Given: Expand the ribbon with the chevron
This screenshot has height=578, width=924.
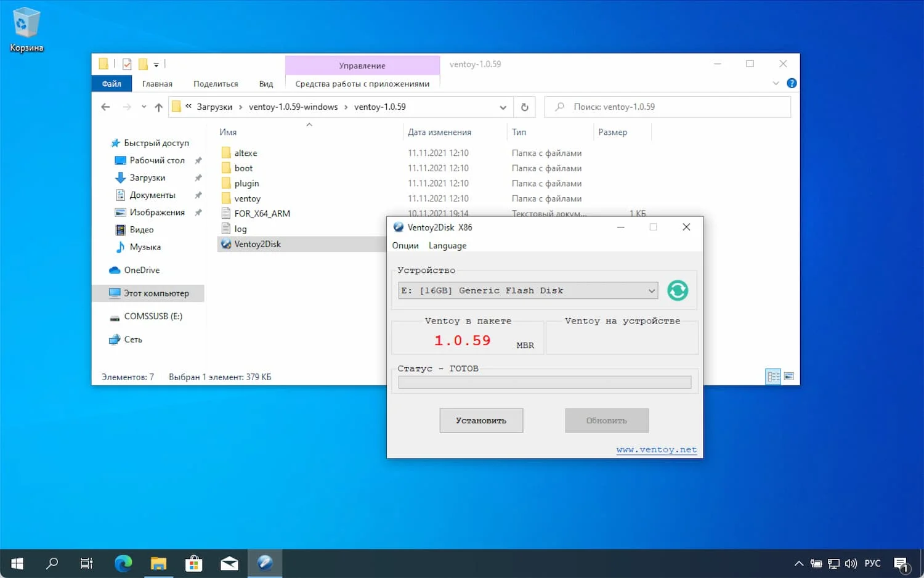Looking at the screenshot, I should [x=776, y=83].
